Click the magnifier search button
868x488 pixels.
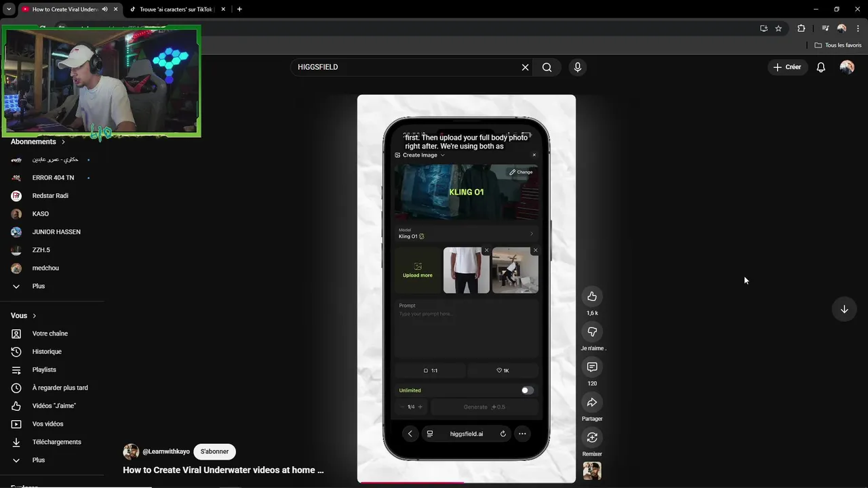coord(547,67)
